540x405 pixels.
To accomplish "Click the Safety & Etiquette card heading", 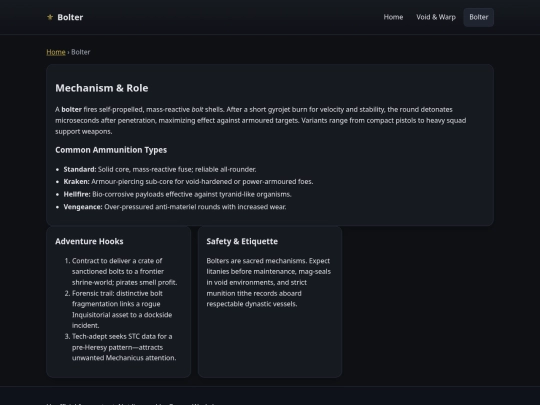I will tap(242, 241).
